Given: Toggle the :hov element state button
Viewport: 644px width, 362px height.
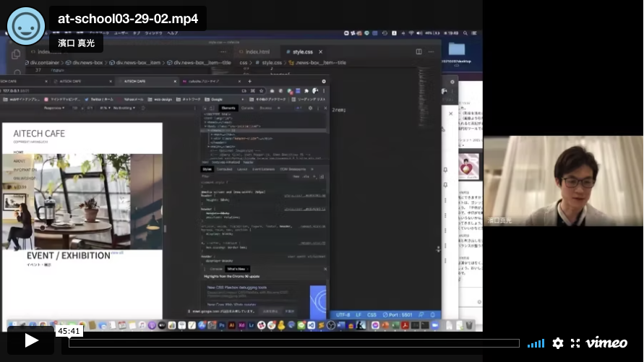Looking at the screenshot, I should click(x=296, y=176).
